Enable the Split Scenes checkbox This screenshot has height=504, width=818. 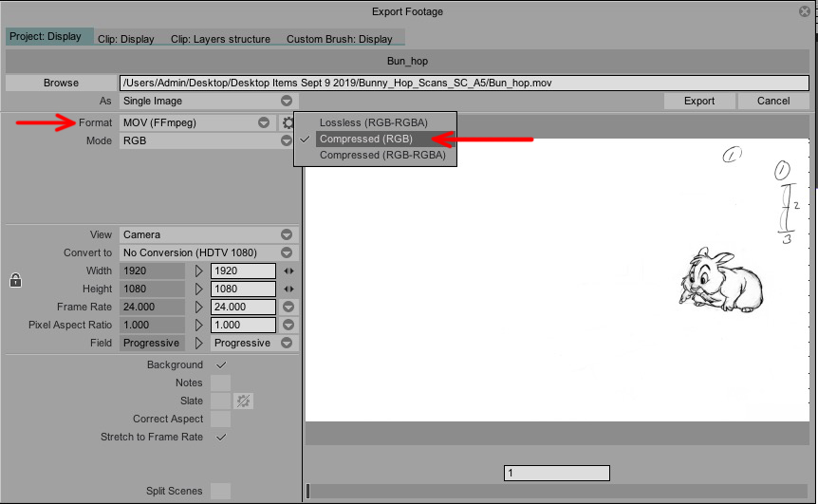(221, 491)
